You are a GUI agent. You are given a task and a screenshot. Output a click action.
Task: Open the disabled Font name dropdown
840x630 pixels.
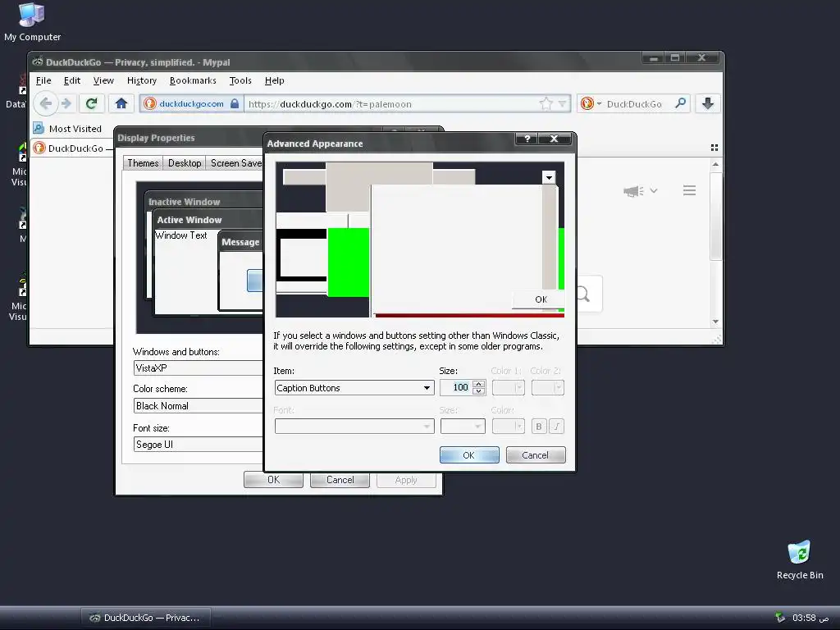point(354,427)
